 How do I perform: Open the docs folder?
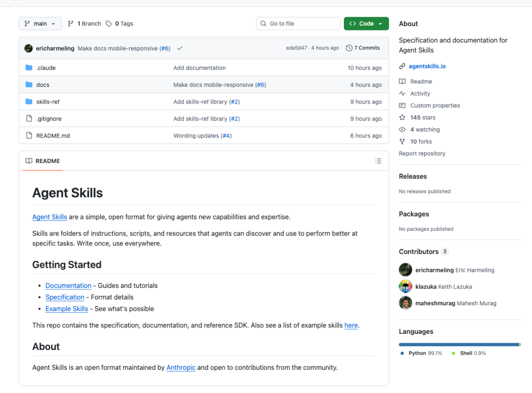43,85
